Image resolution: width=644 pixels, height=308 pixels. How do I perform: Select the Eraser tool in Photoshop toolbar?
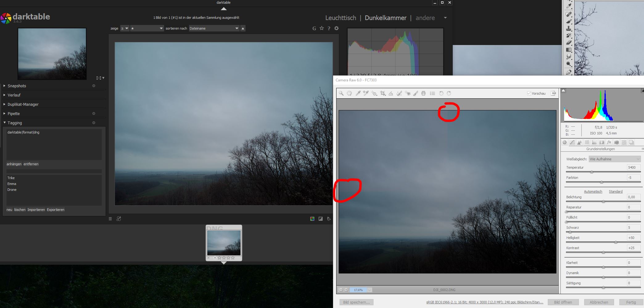569,43
